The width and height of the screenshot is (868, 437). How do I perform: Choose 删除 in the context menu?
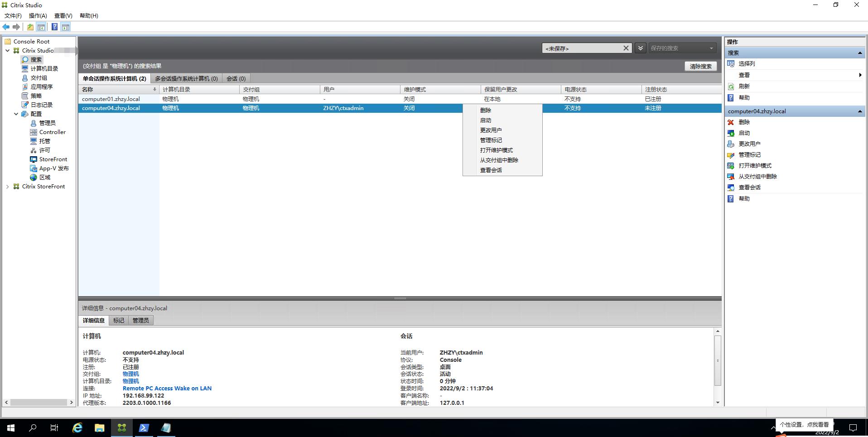pos(502,110)
